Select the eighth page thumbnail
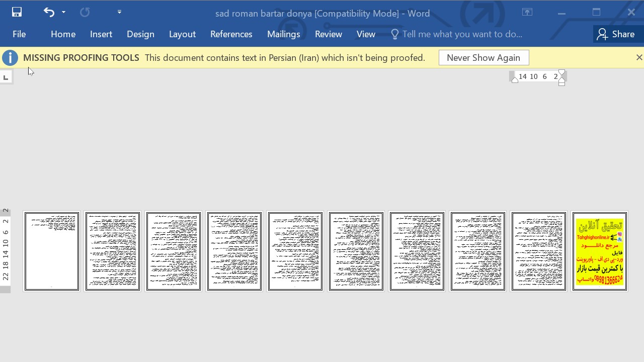This screenshot has width=644, height=362. [478, 251]
